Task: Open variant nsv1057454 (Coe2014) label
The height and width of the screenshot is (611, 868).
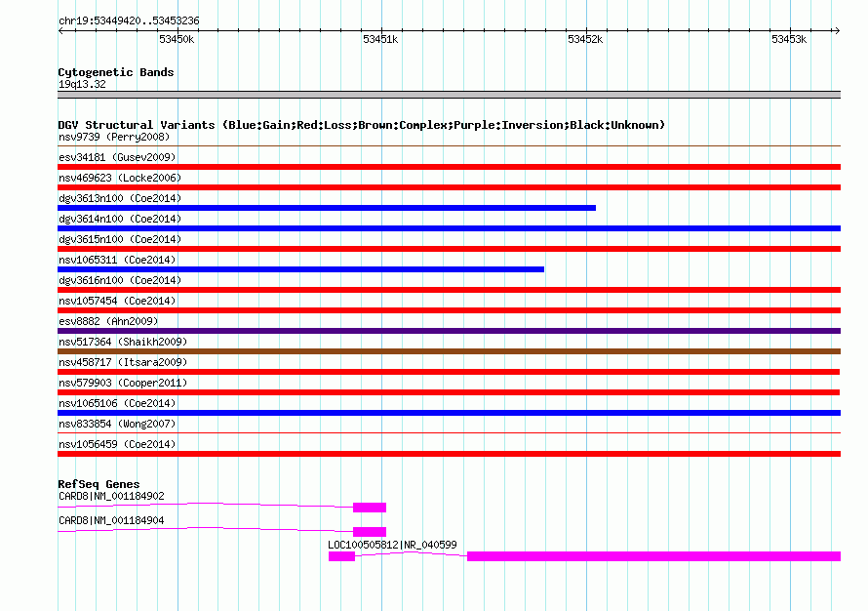Action: (x=117, y=301)
